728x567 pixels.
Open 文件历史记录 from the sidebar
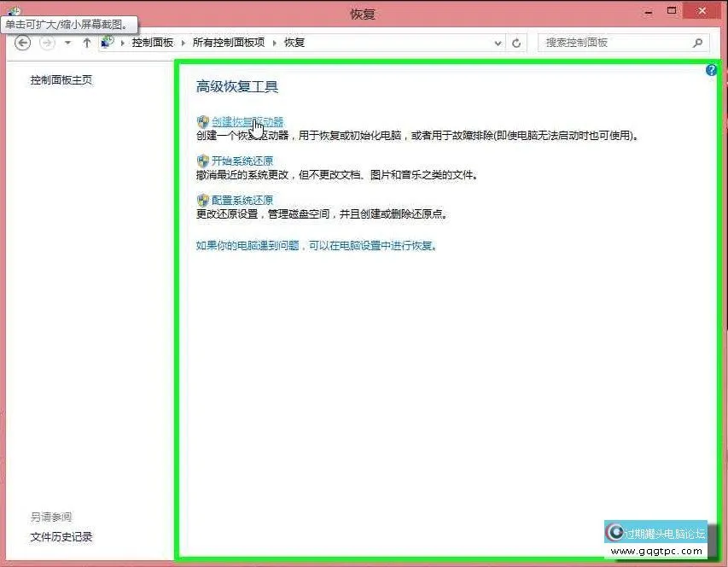tap(61, 536)
